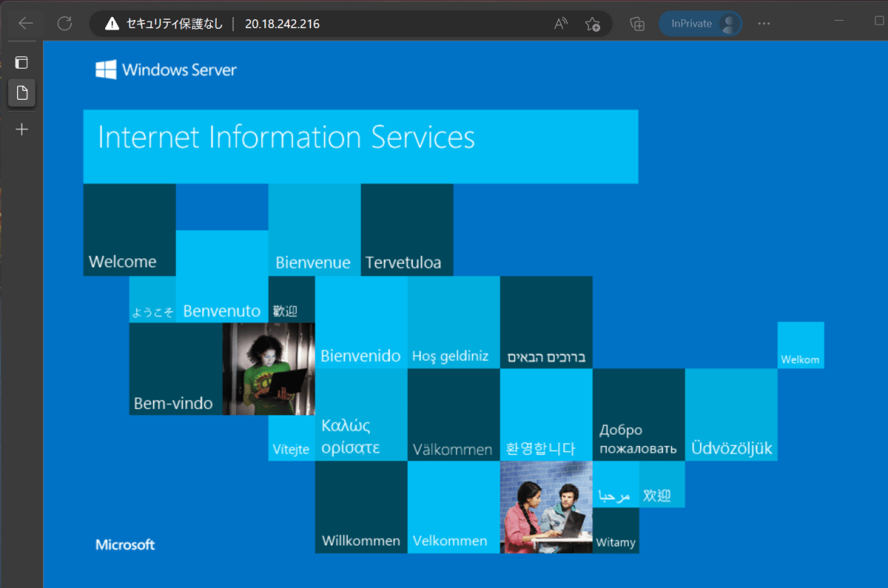Click the Velkommen tile
This screenshot has width=888, height=588.
(454, 507)
